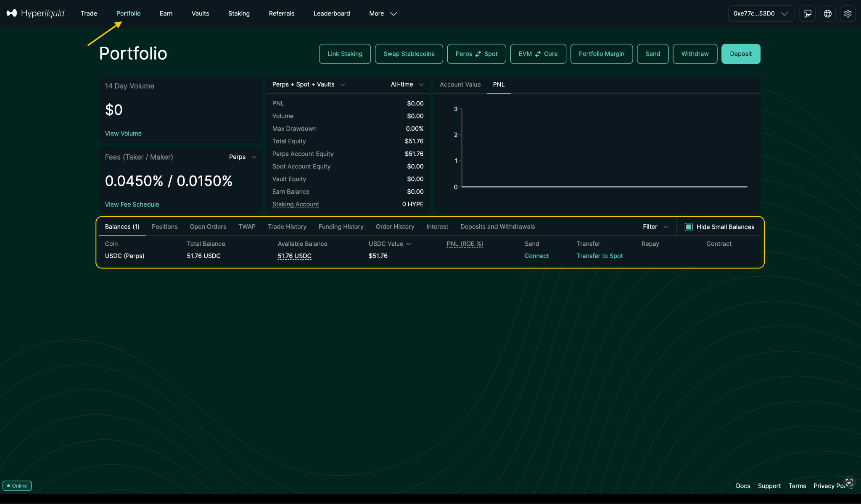Switch to the Account Value chart tab
Viewport: 861px width, 504px height.
pos(460,84)
